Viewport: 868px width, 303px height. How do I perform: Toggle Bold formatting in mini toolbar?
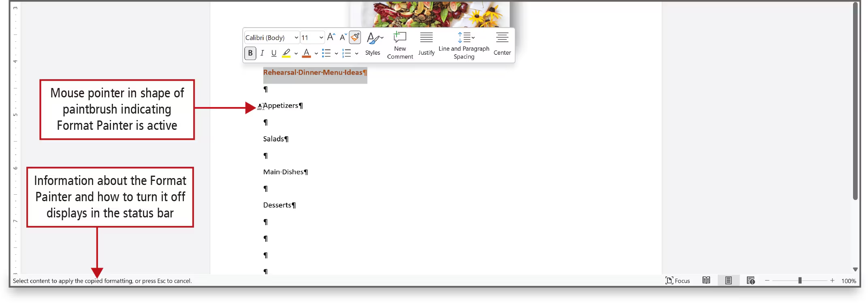pyautogui.click(x=250, y=53)
